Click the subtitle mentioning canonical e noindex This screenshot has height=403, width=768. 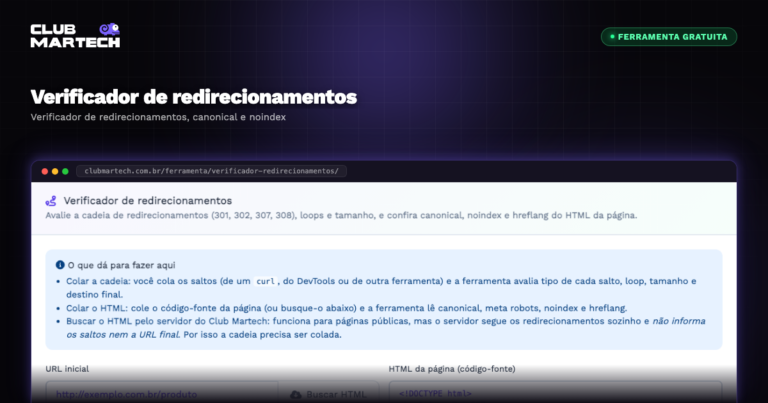158,117
